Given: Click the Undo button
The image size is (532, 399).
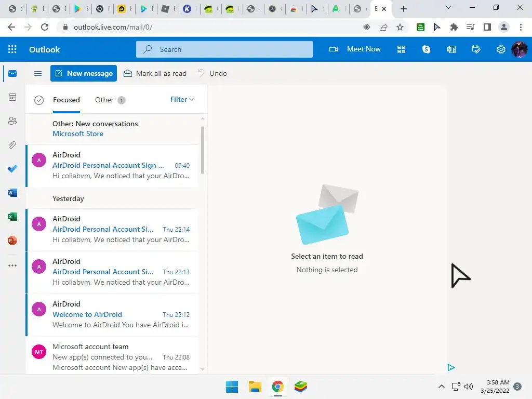Looking at the screenshot, I should coord(212,73).
